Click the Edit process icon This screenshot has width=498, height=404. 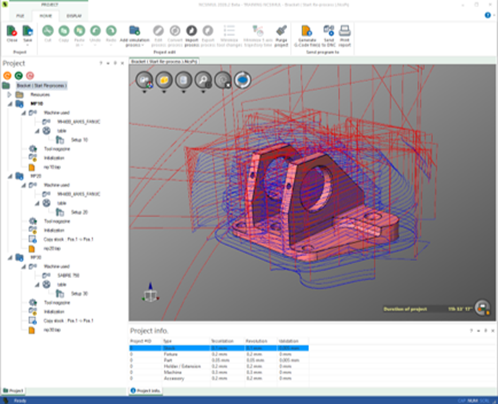point(158,31)
